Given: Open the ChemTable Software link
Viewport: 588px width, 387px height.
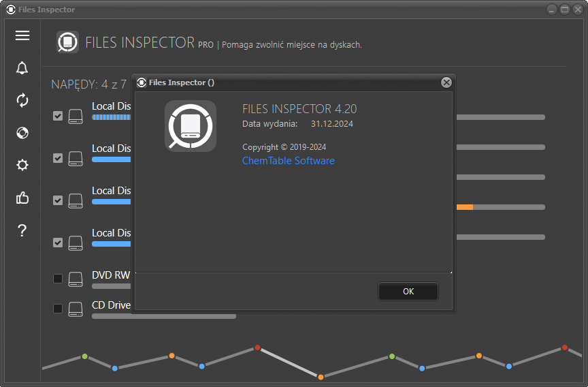Looking at the screenshot, I should pos(288,161).
